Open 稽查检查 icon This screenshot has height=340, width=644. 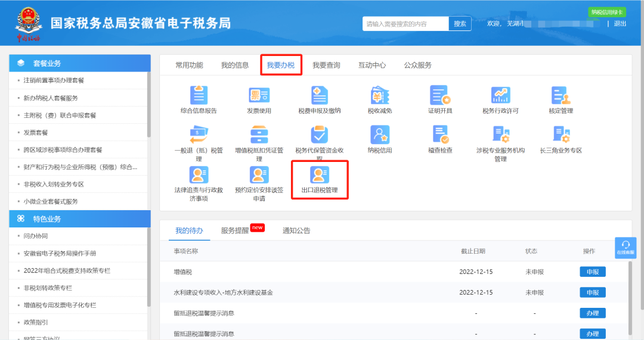coord(440,135)
